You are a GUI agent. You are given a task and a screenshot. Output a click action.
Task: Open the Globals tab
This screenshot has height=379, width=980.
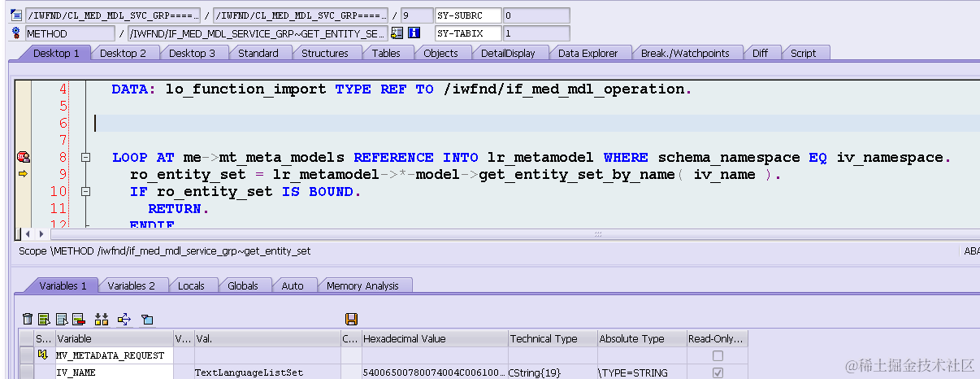[243, 285]
